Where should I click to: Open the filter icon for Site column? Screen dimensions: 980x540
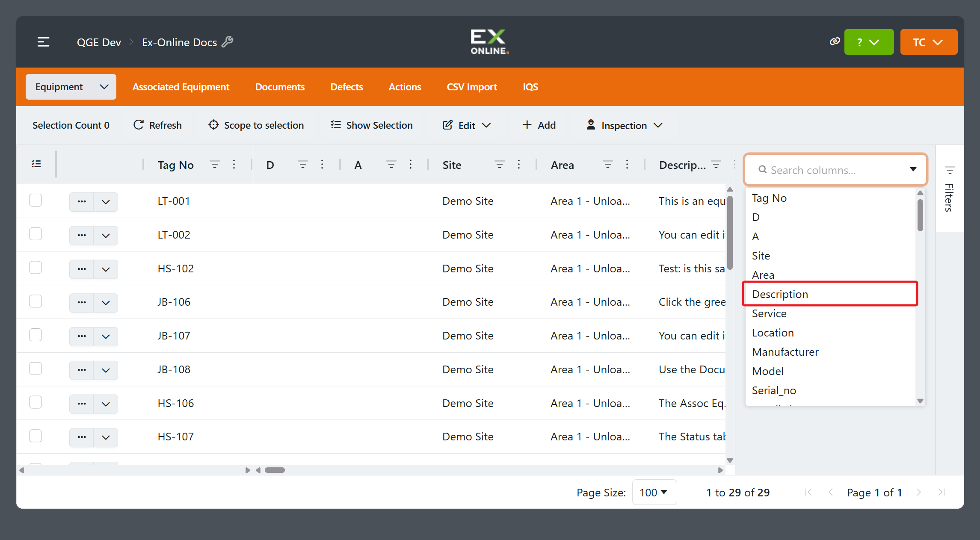(500, 165)
